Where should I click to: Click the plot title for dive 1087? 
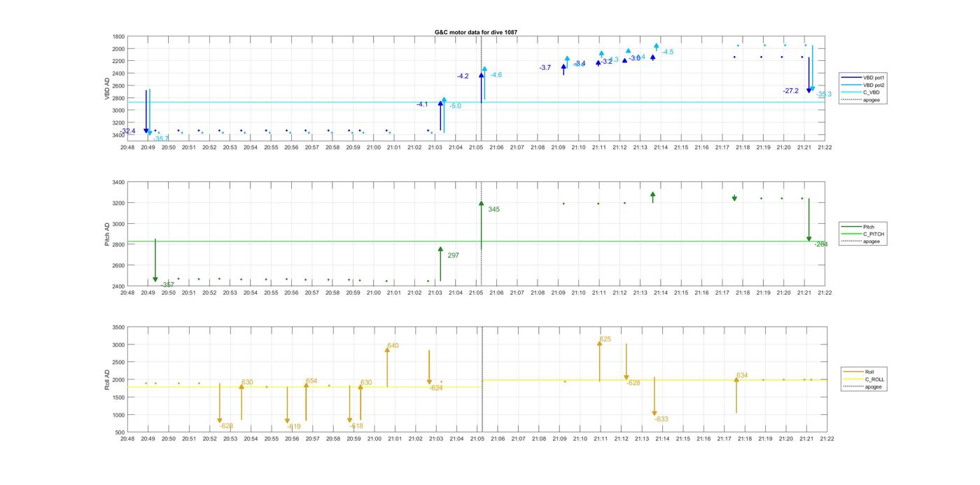(x=476, y=32)
